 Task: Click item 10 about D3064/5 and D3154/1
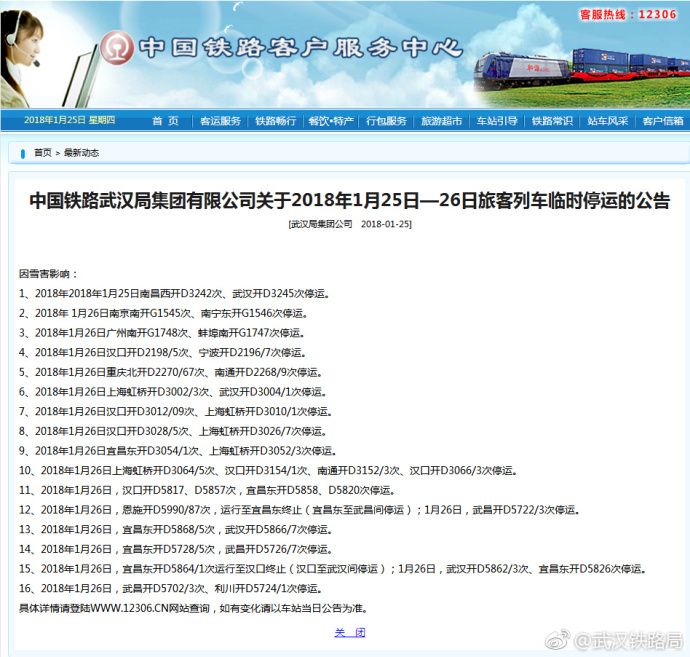(x=268, y=470)
